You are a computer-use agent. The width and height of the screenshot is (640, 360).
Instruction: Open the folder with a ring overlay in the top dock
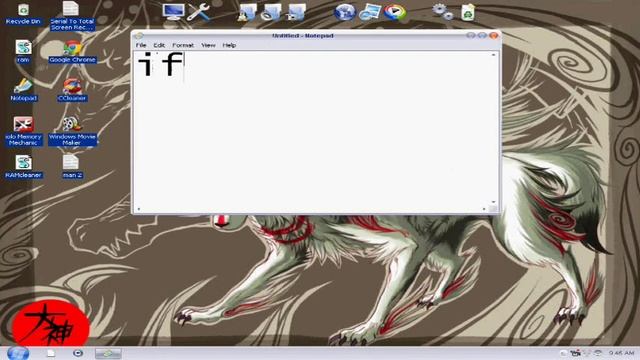271,12
